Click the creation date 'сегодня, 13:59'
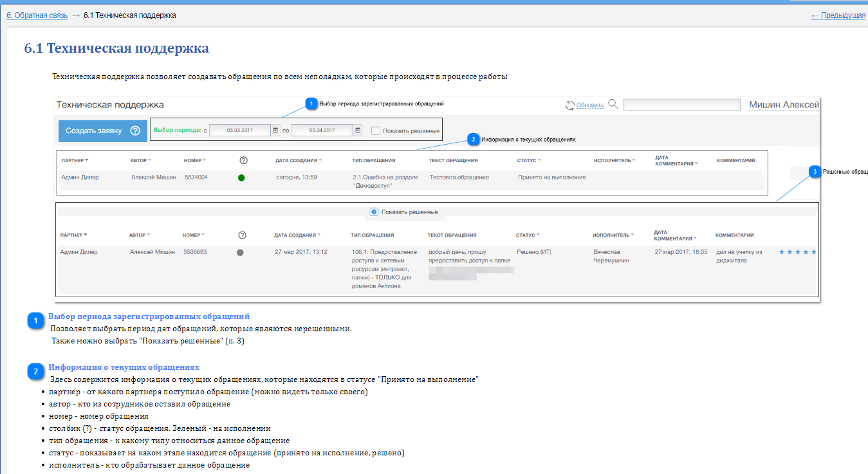The image size is (868, 474). (x=297, y=177)
